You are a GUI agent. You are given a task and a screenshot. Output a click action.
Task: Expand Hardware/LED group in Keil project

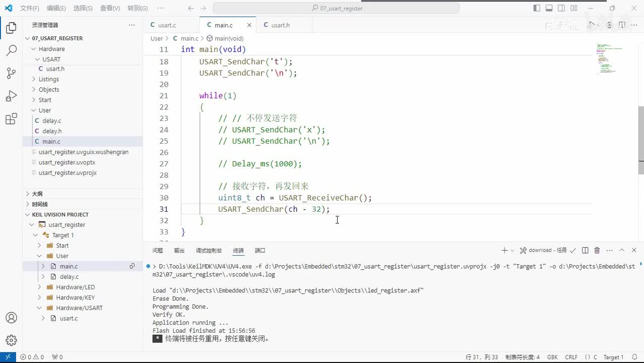[83, 287]
